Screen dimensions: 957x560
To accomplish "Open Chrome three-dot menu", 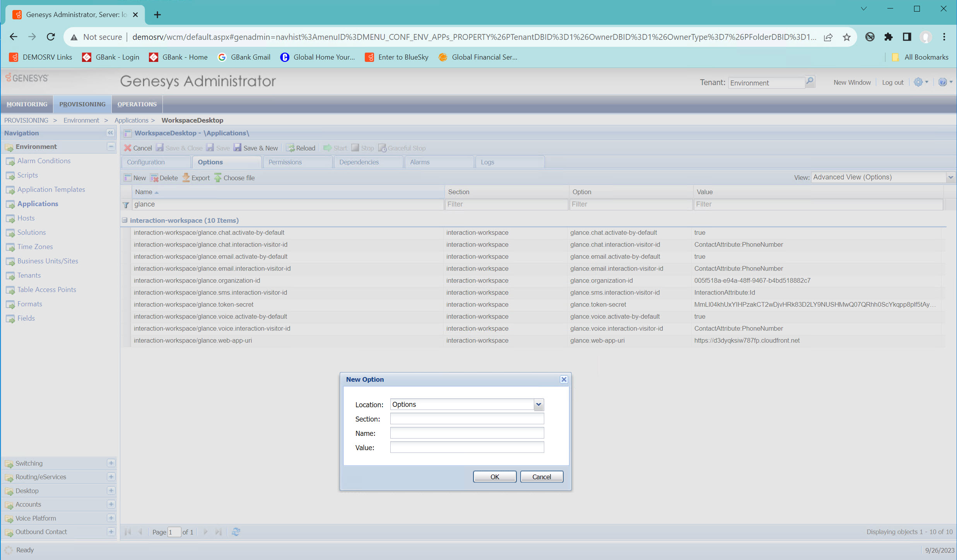I will coord(944,37).
